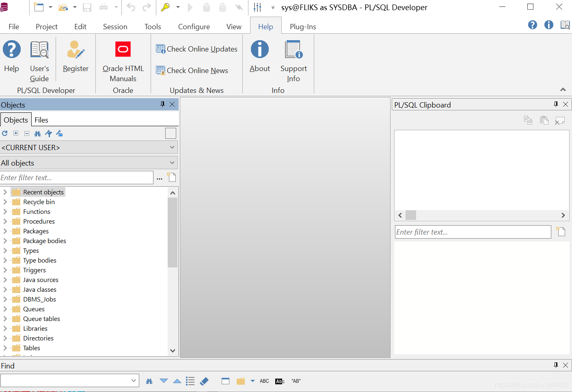Close the Find panel
Viewport: 572px width, 392px height.
pos(566,365)
